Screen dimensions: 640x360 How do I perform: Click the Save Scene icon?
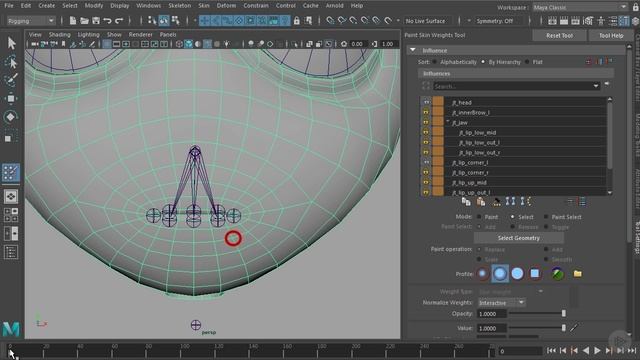coord(96,20)
